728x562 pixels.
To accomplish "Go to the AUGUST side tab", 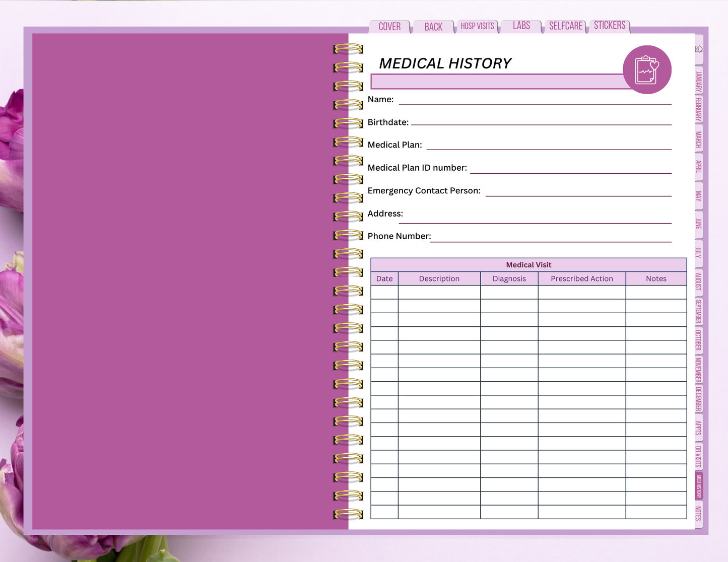I will tap(698, 282).
